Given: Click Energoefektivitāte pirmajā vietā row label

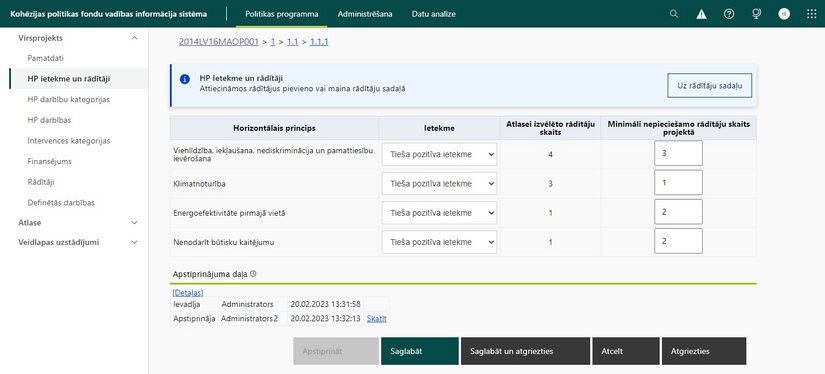Looking at the screenshot, I should (x=229, y=213).
